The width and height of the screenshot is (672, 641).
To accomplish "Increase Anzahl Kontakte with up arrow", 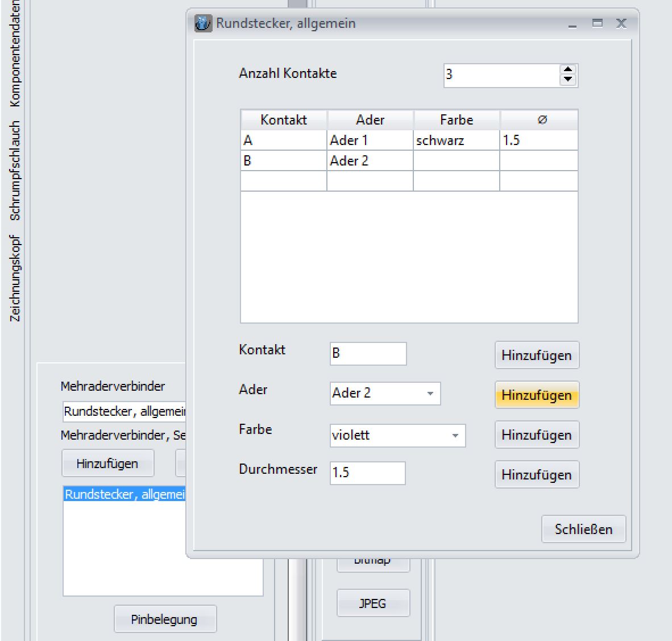I will [x=567, y=70].
